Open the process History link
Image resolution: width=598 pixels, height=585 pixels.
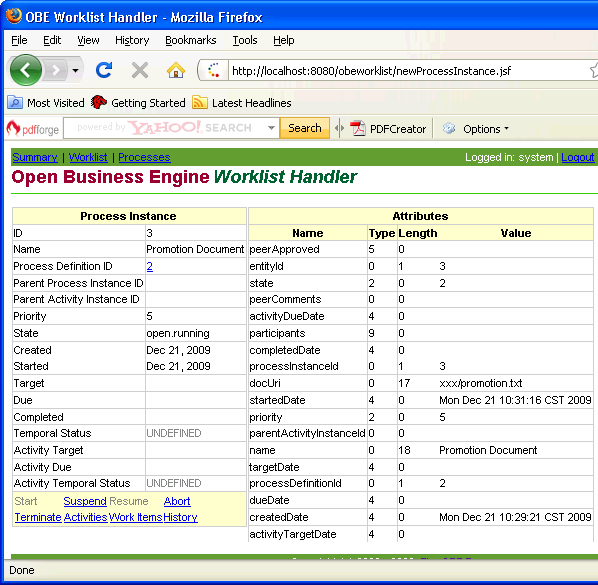[x=180, y=517]
